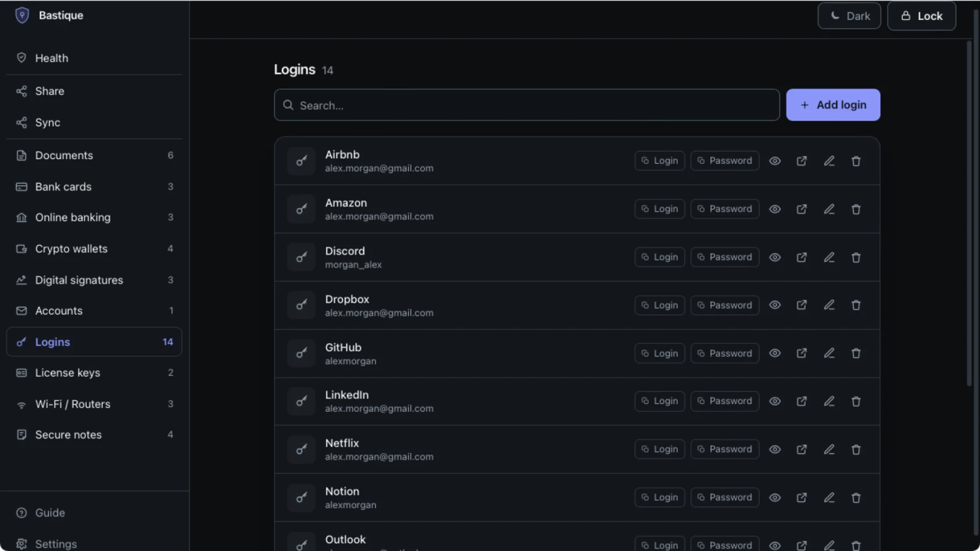Screen dimensions: 980x551
Task: Copy the Dropbox password
Action: 724,305
